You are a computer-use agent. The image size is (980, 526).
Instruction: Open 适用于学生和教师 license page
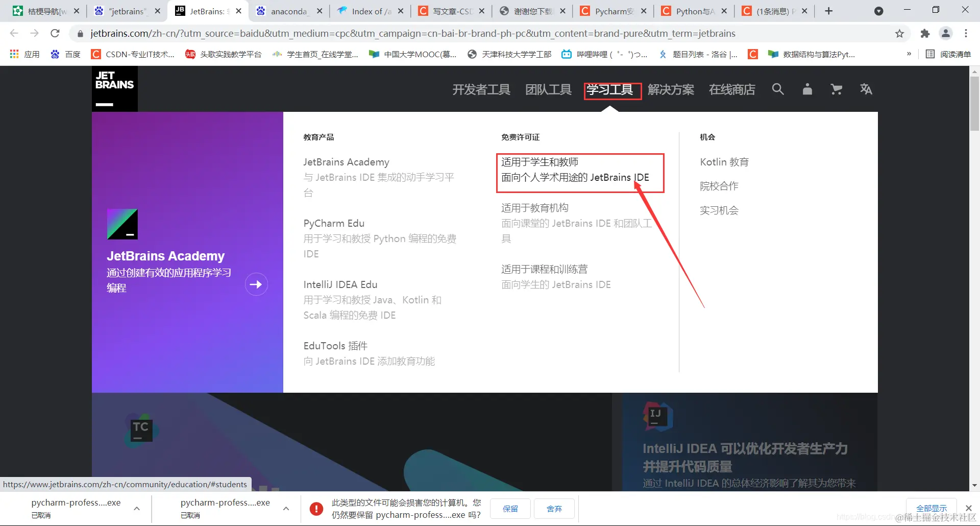(540, 161)
